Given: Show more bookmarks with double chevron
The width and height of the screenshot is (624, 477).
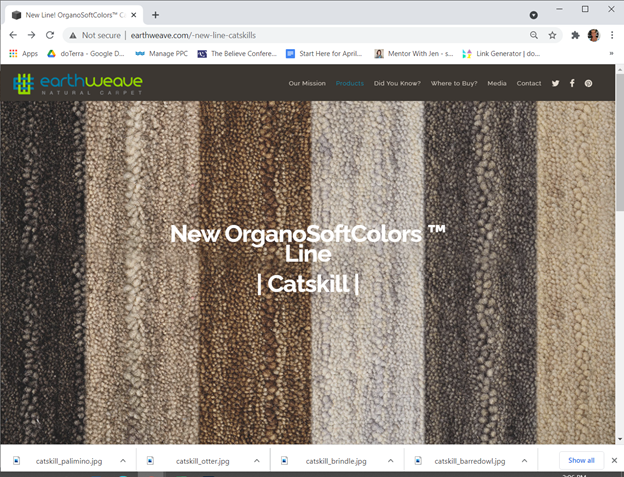Looking at the screenshot, I should click(x=611, y=53).
